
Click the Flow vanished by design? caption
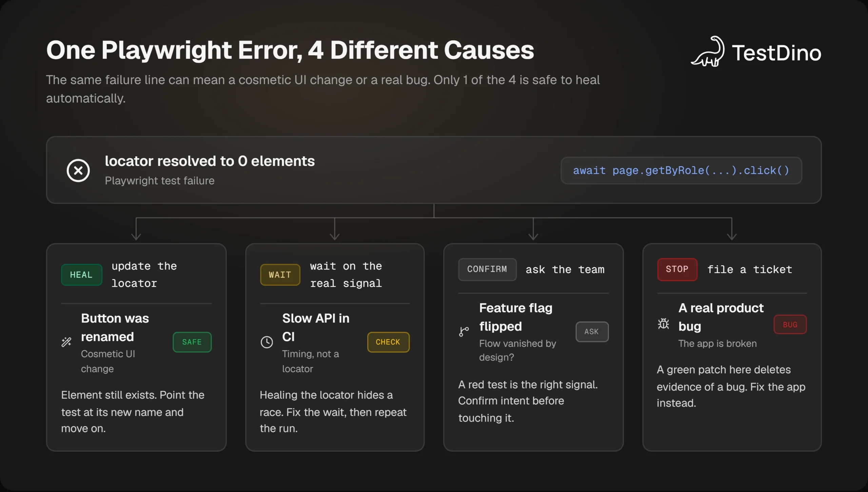(x=518, y=350)
